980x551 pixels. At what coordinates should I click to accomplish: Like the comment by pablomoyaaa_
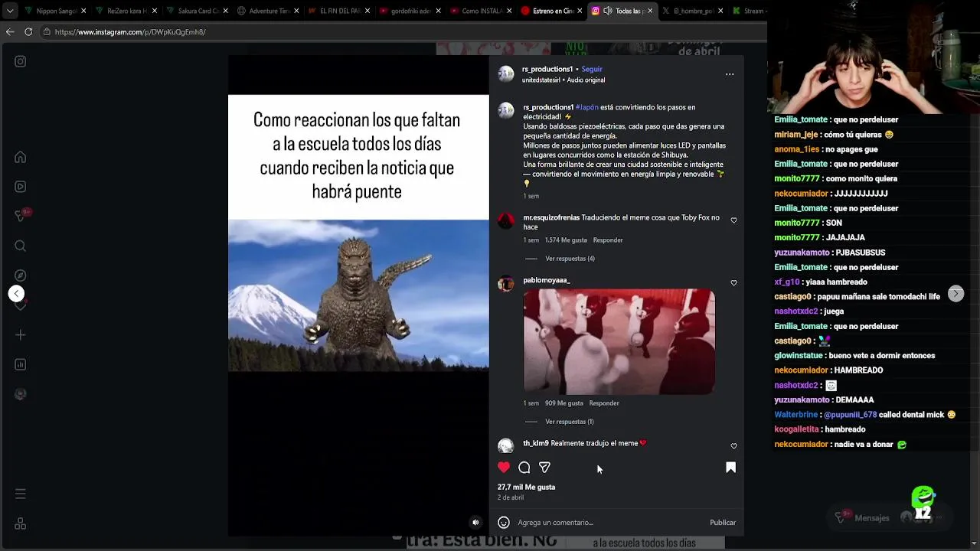tap(733, 283)
